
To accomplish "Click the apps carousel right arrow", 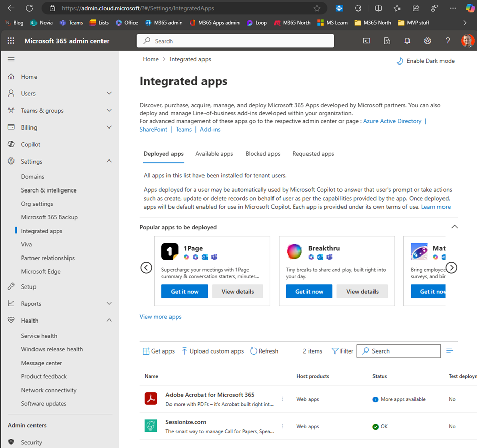I will pos(451,268).
